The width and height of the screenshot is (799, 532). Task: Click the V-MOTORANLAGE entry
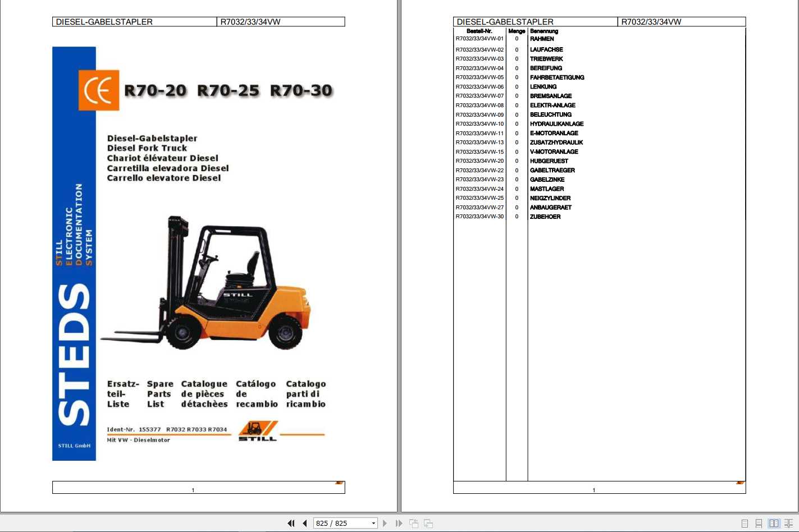pos(554,152)
